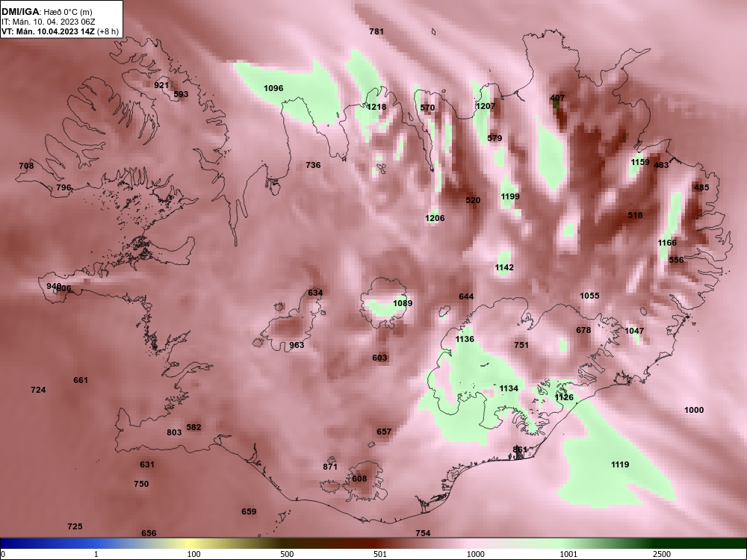
Task: Click the legend label 501
Action: [x=379, y=554]
